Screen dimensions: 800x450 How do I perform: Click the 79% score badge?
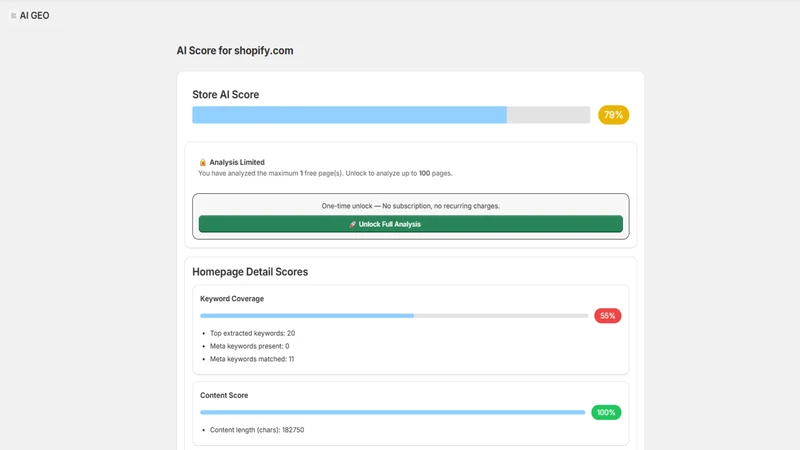coord(613,115)
